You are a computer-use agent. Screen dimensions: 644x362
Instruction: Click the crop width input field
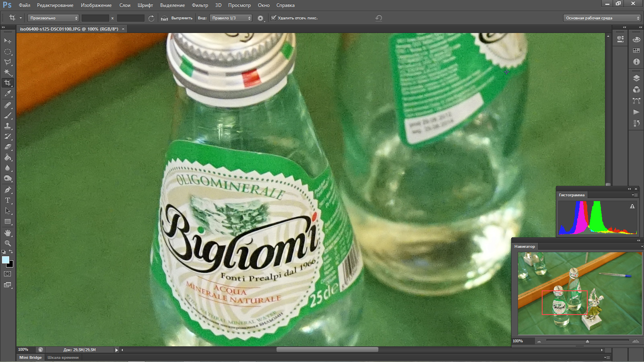click(95, 18)
